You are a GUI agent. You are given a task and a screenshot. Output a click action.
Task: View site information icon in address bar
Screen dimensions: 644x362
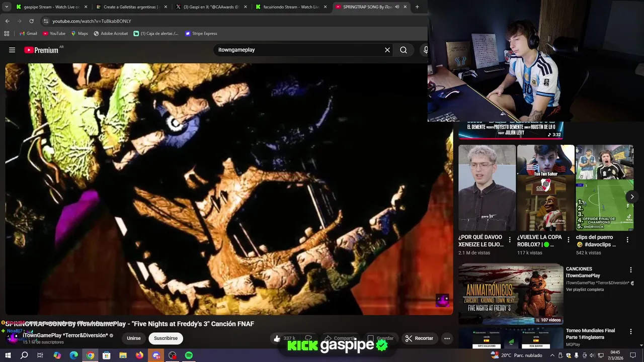point(46,21)
